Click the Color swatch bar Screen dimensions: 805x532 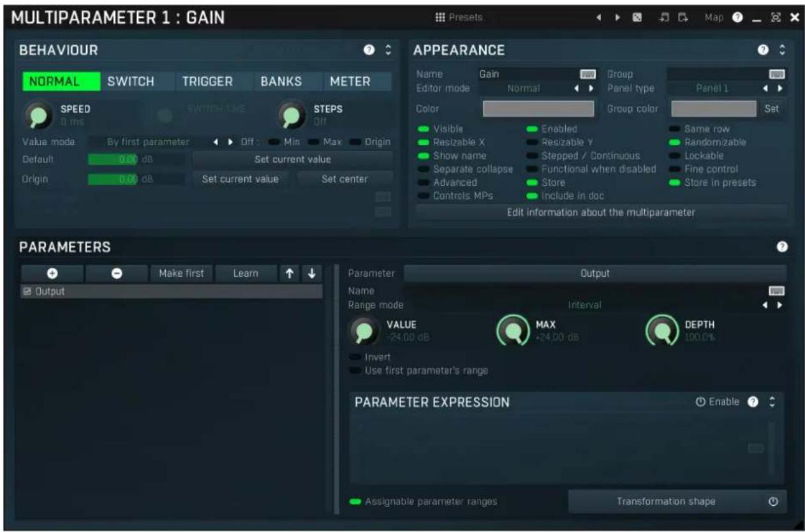point(538,108)
